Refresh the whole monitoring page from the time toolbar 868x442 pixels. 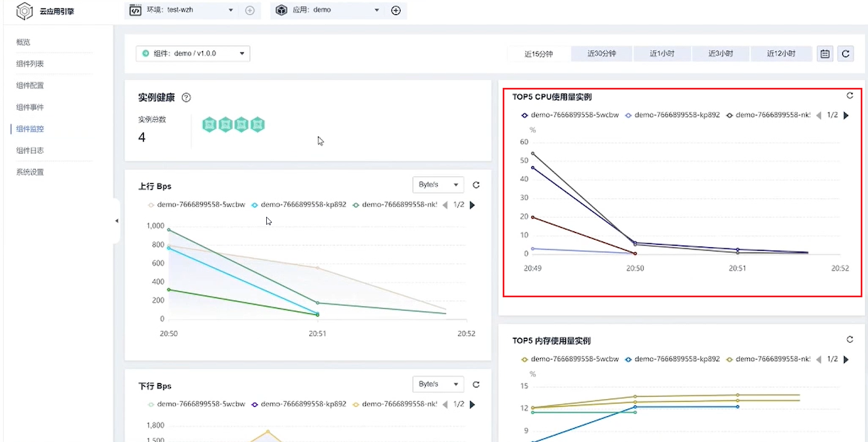tap(845, 53)
